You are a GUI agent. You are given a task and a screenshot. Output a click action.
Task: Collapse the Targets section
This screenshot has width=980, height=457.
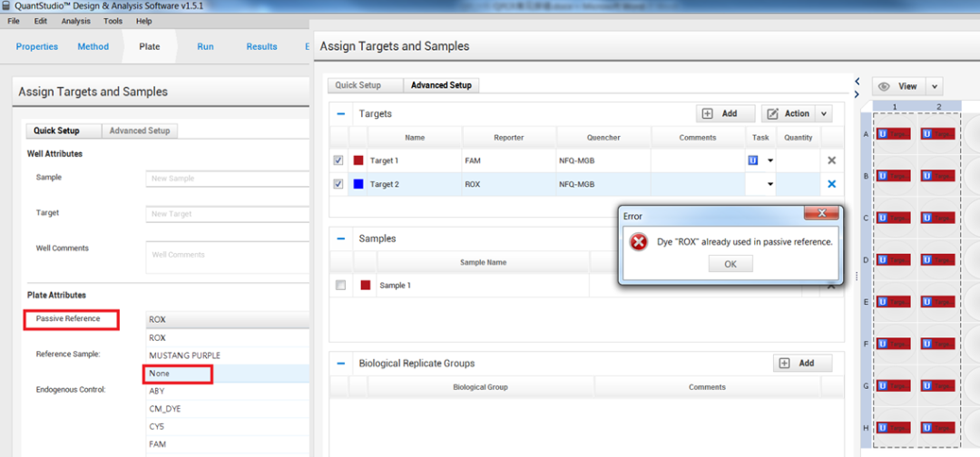[340, 114]
